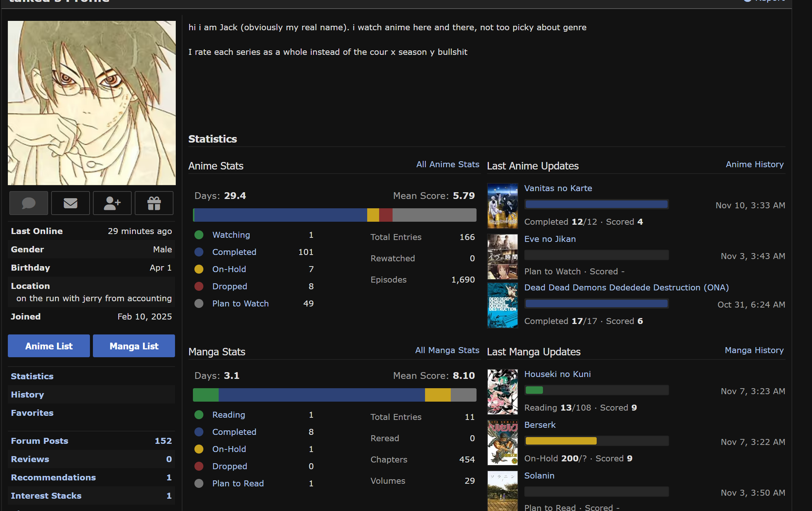This screenshot has height=511, width=812.
Task: Open the Favorites sidebar item
Action: pyautogui.click(x=32, y=413)
